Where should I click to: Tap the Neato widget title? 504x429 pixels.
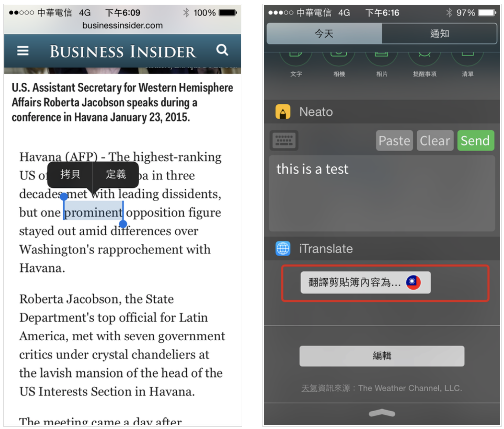tap(316, 112)
